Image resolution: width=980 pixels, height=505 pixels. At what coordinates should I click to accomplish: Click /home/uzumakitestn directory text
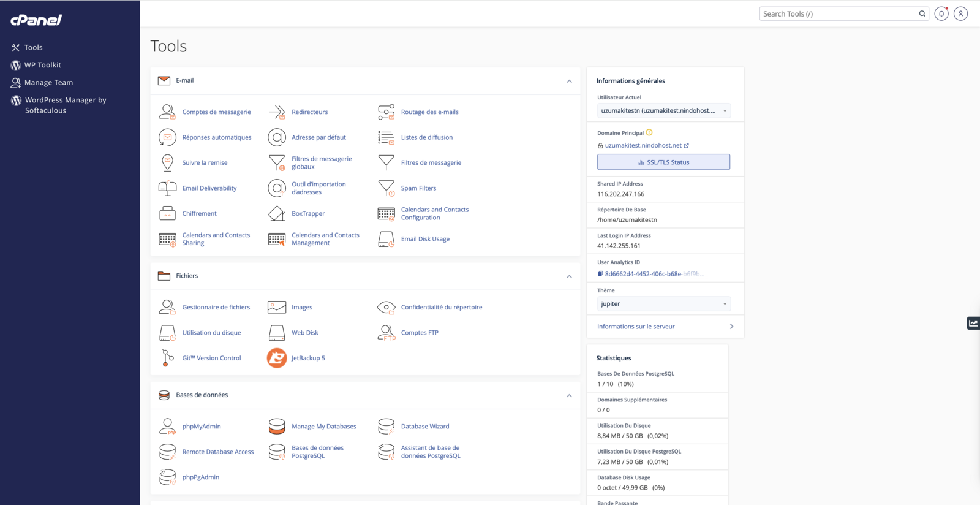(x=627, y=220)
